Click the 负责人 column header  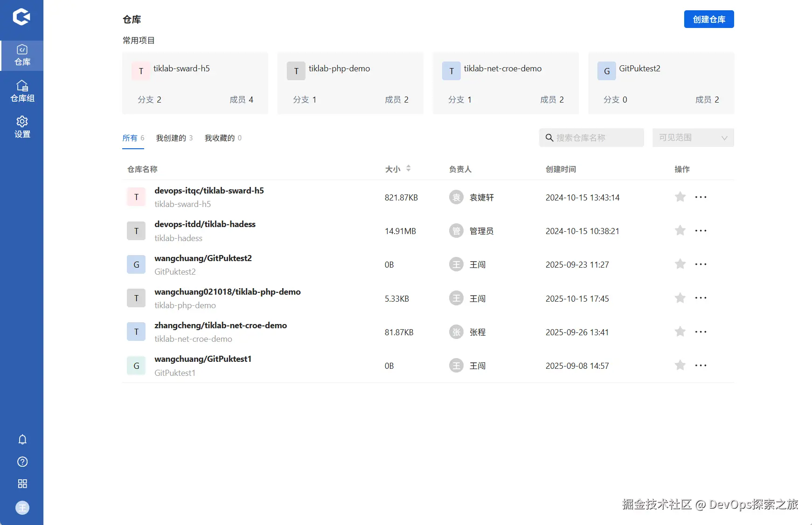[x=460, y=169]
